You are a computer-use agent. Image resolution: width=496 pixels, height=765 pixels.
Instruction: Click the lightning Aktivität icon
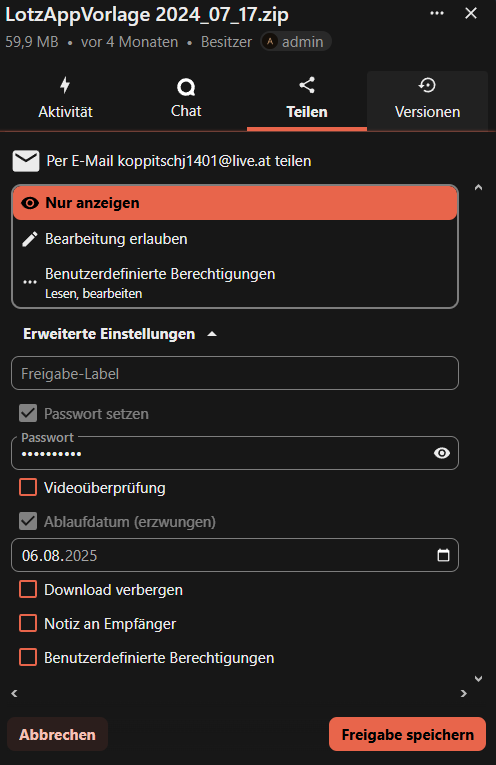[65, 85]
